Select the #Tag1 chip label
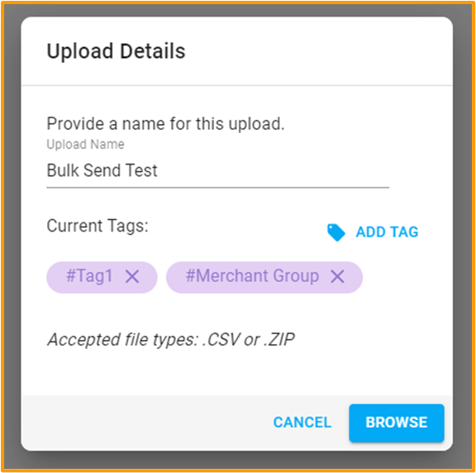The height and width of the screenshot is (473, 476). (x=89, y=276)
